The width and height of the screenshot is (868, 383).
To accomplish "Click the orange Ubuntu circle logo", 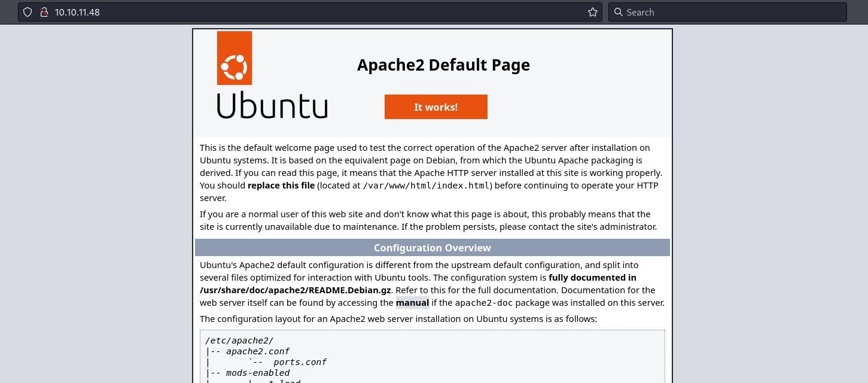I will [x=234, y=58].
